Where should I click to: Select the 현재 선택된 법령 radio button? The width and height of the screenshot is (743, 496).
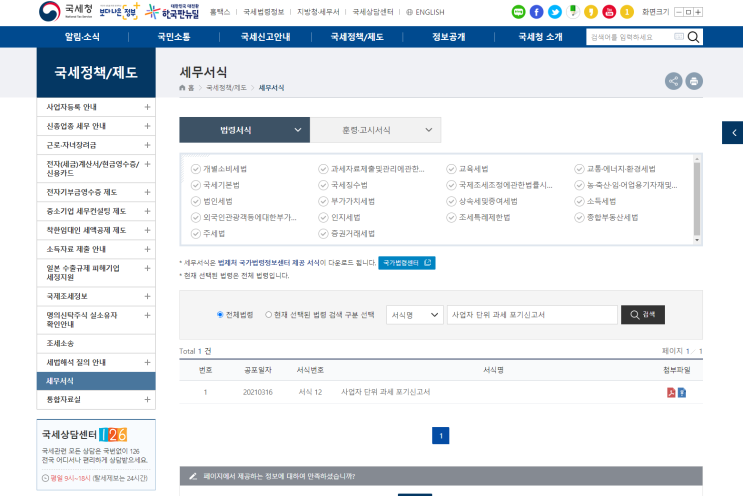[269, 315]
